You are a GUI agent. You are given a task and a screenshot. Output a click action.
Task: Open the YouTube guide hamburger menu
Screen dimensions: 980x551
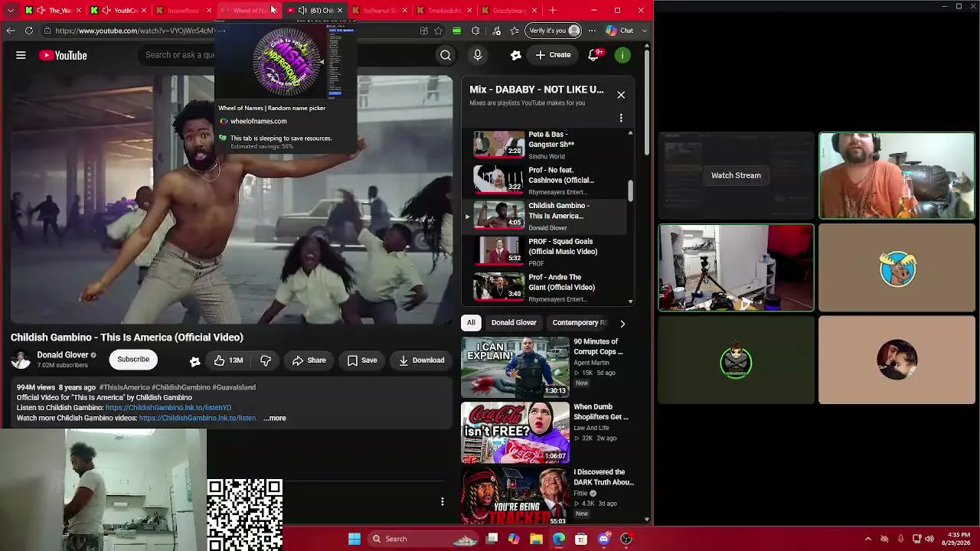pos(21,55)
